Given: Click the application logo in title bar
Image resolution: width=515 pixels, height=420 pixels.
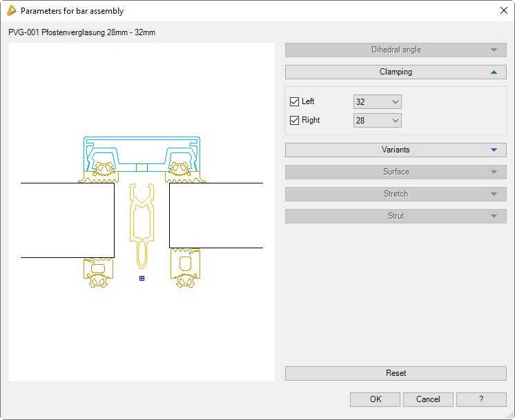Looking at the screenshot, I should tap(11, 11).
